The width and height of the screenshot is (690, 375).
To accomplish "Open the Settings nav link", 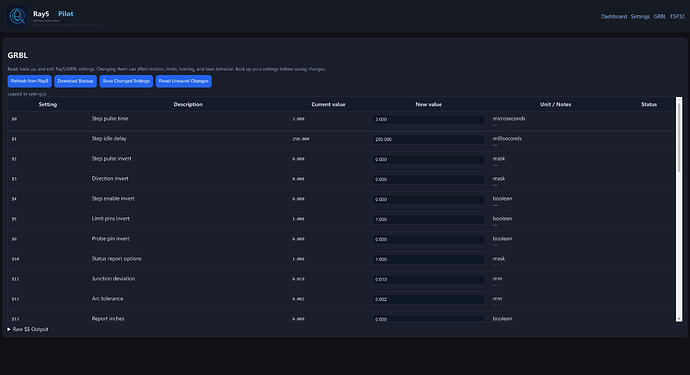I will point(640,17).
